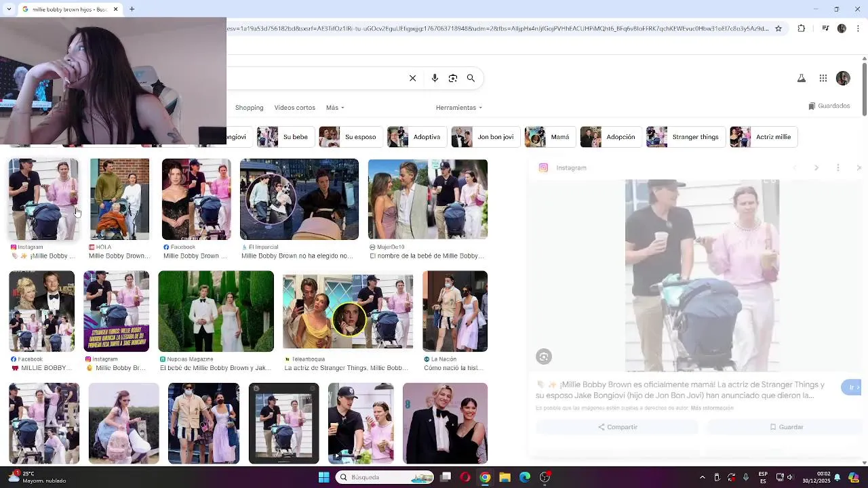The image size is (868, 488).
Task: Open the La Nación image result thumbnail
Action: 454,311
